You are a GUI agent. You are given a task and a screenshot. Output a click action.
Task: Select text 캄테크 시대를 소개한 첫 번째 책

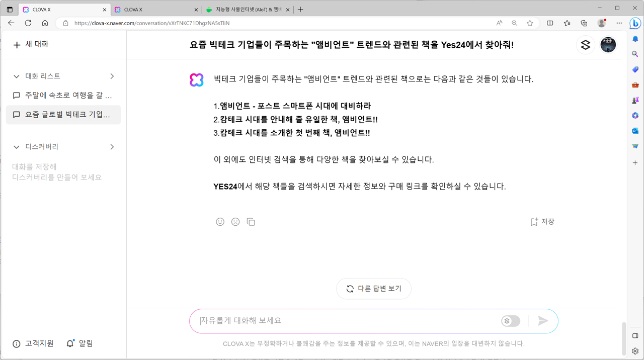276,133
